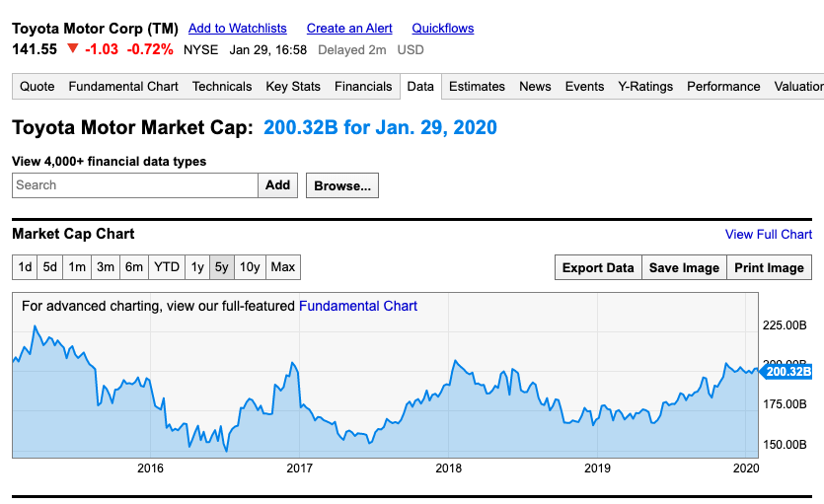
Task: Switch to the Financials tab
Action: (x=363, y=87)
